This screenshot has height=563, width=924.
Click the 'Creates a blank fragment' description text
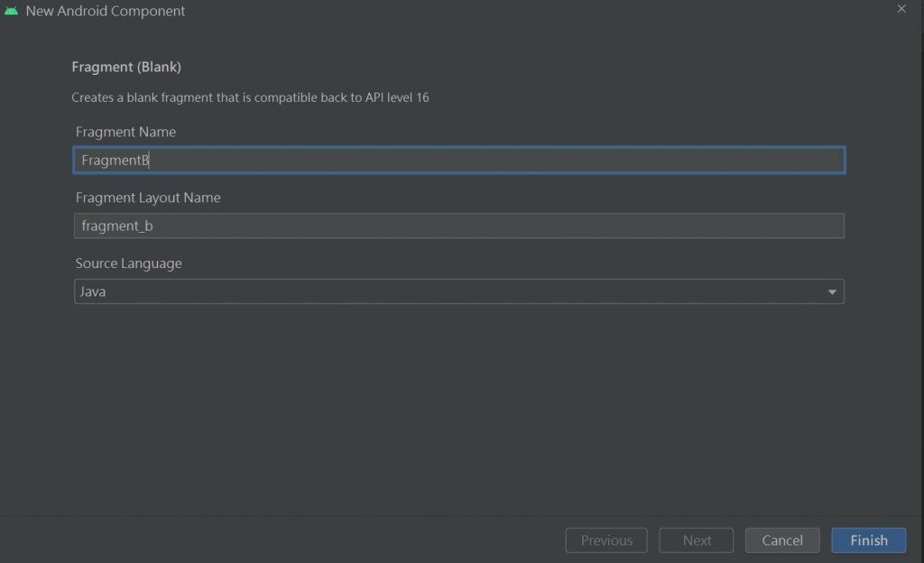[250, 97]
